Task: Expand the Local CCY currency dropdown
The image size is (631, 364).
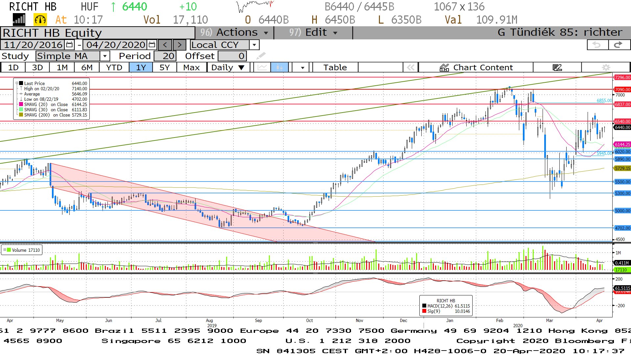Action: coord(254,45)
